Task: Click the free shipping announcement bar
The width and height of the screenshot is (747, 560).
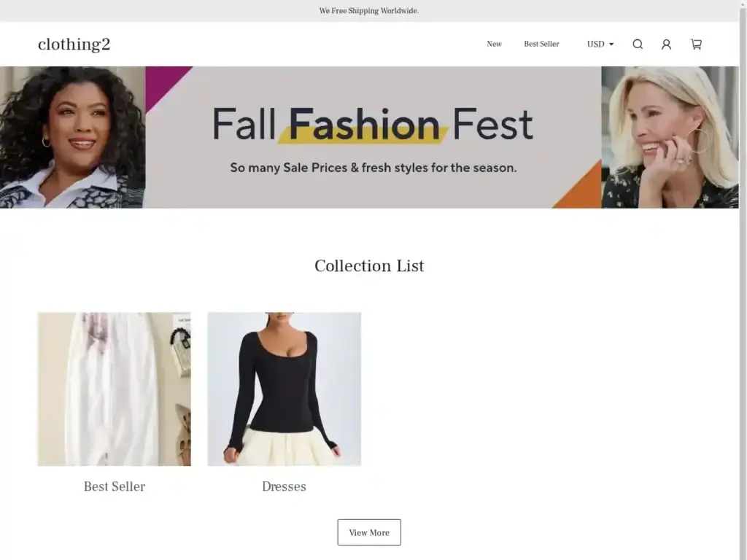Action: click(x=370, y=10)
